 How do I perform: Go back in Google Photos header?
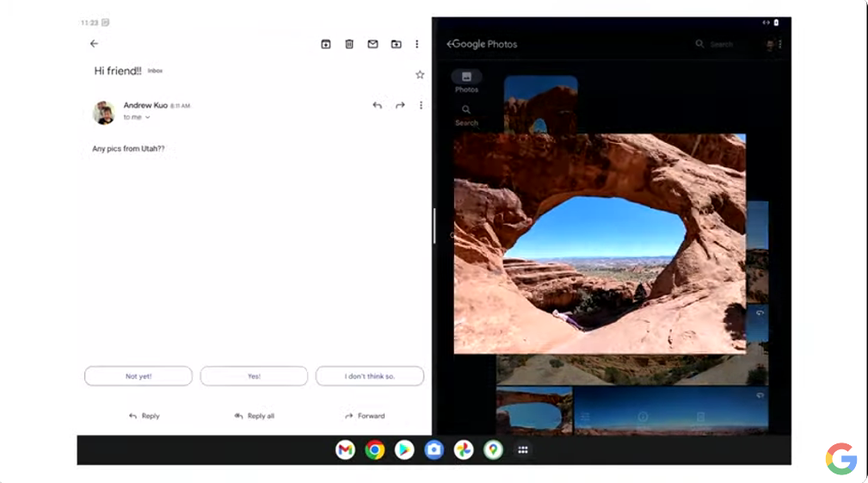click(x=450, y=44)
